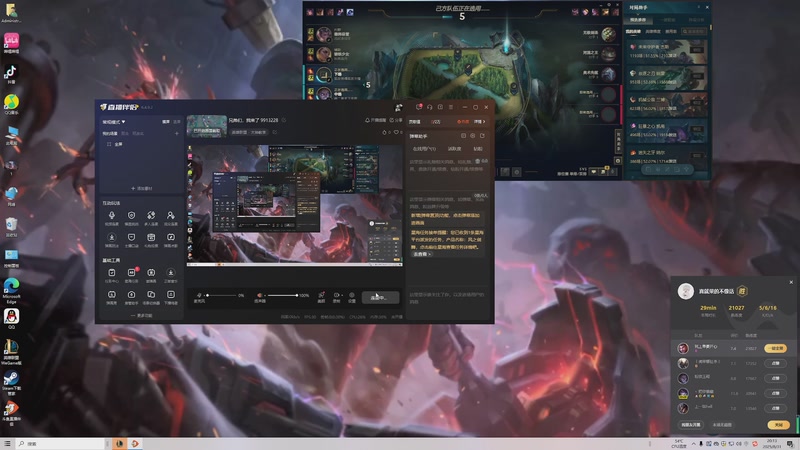800x450 pixels.
Task: Select the first champion card in match assistant
Action: 667,51
